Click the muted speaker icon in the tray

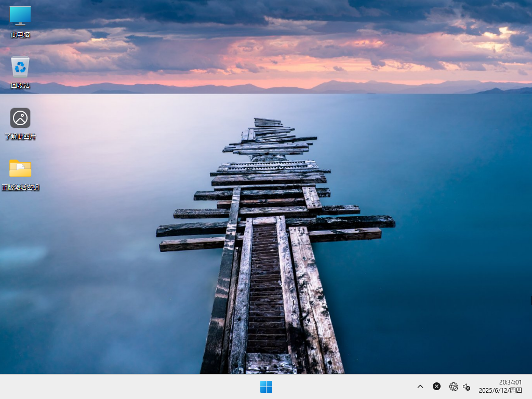pyautogui.click(x=465, y=387)
